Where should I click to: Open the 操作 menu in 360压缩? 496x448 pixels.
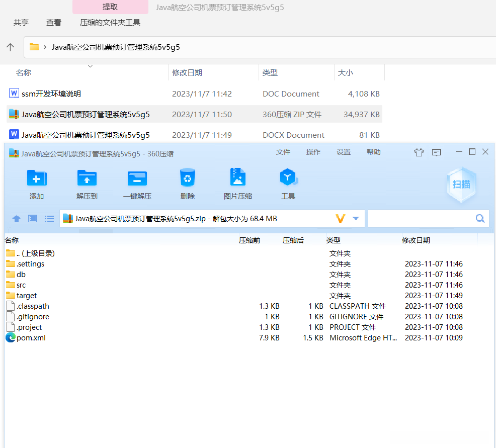click(x=313, y=152)
